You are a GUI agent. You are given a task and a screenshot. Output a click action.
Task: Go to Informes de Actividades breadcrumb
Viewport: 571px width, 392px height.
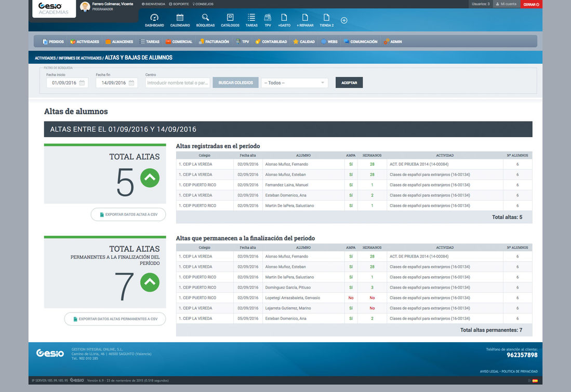coord(79,58)
